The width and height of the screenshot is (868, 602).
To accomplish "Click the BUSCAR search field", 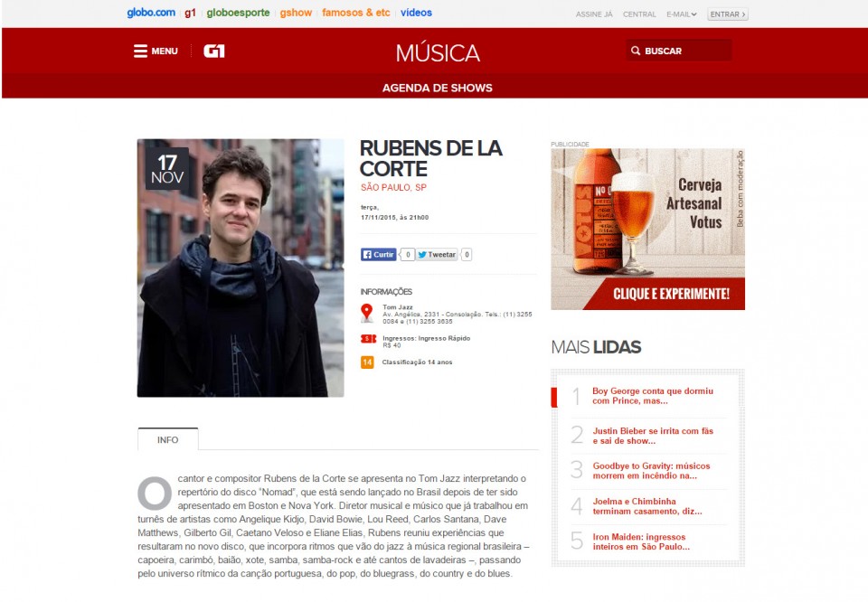I will [x=679, y=51].
